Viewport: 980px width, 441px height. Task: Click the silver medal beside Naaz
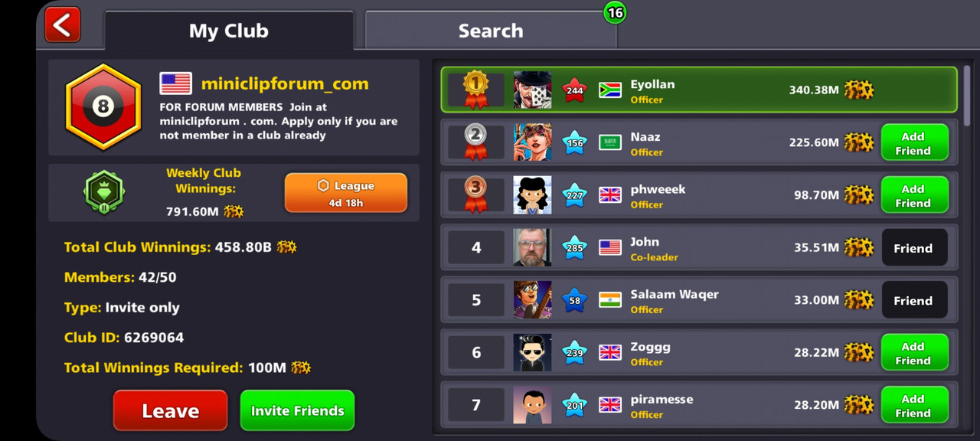tap(475, 142)
